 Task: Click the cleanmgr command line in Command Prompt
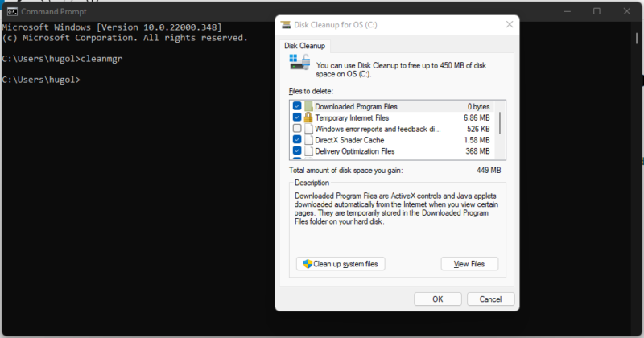pos(63,59)
